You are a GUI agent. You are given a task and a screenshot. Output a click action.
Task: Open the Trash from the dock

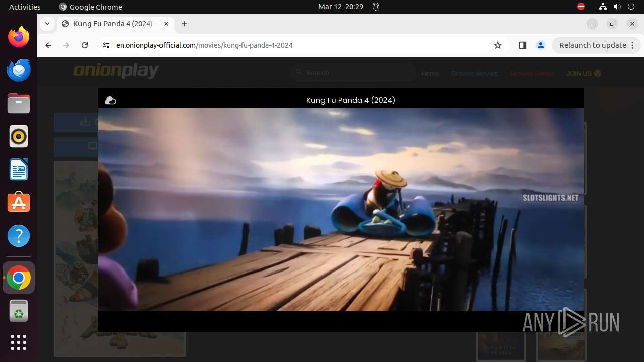19,311
